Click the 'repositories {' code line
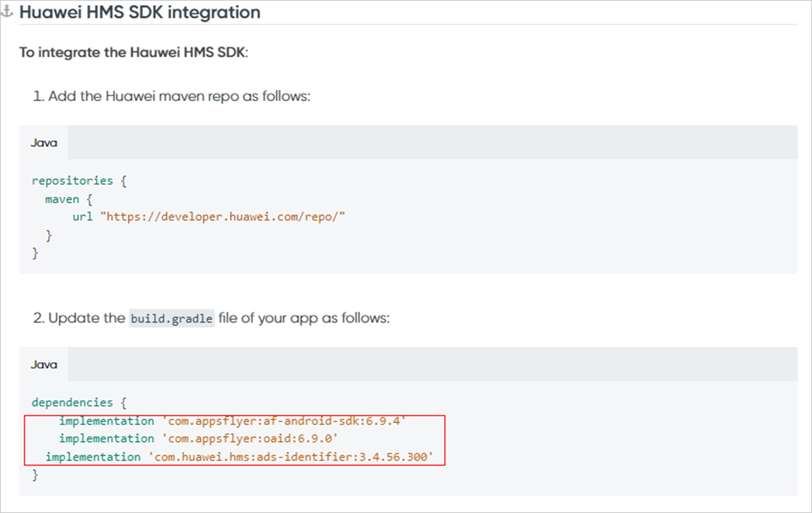 click(79, 181)
